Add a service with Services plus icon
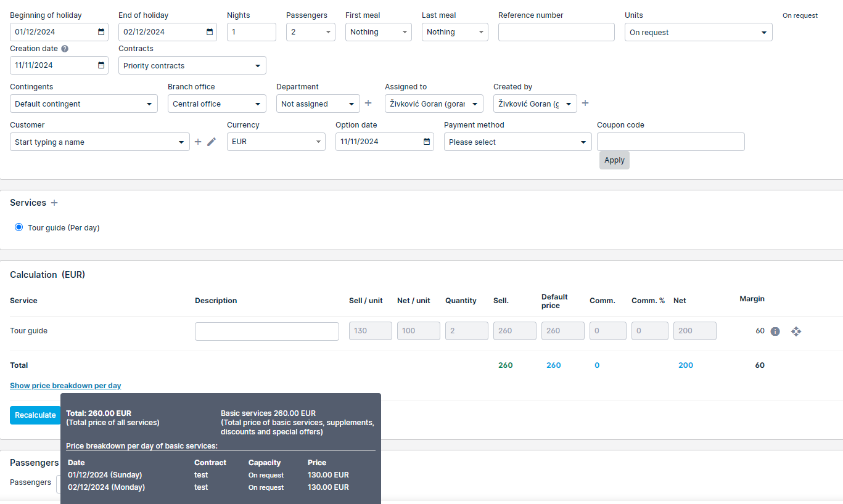843x504 pixels. [x=54, y=203]
